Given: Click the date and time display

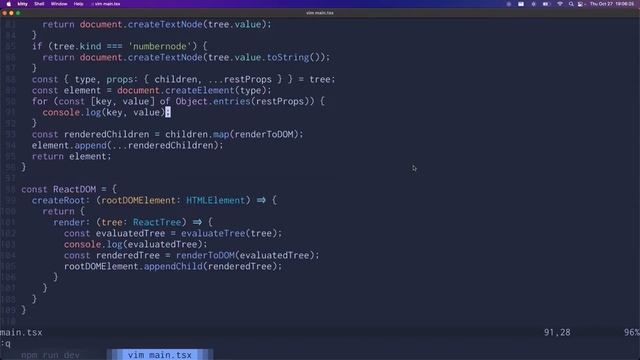Looking at the screenshot, I should (x=612, y=4).
